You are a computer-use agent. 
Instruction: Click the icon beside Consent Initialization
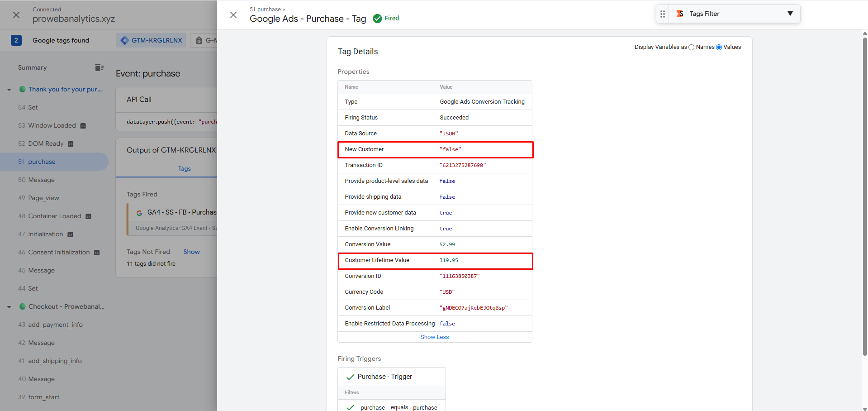(97, 253)
